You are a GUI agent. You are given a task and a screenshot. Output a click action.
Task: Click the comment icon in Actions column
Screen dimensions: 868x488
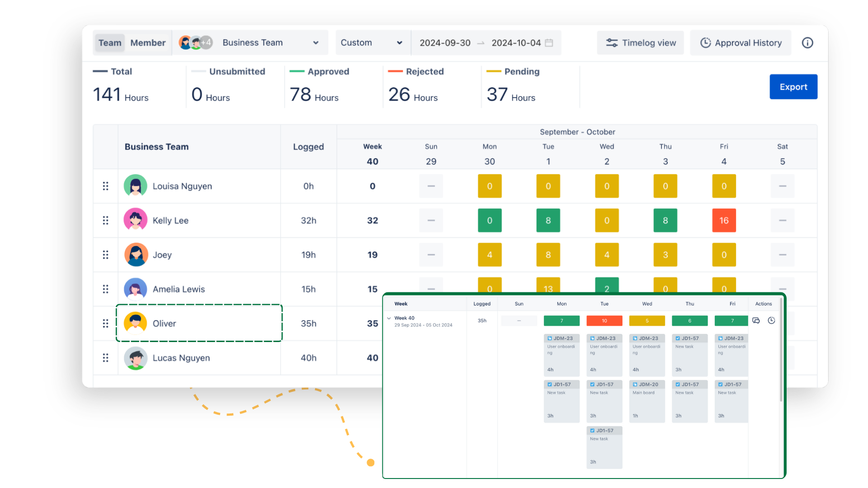(756, 321)
